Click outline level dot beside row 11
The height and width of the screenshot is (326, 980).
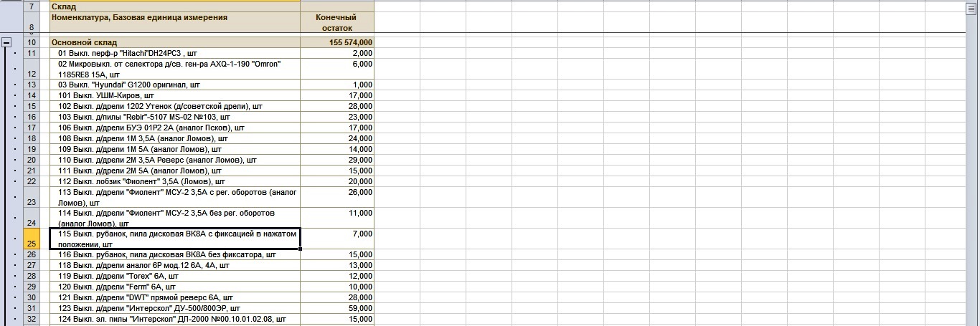[x=15, y=53]
